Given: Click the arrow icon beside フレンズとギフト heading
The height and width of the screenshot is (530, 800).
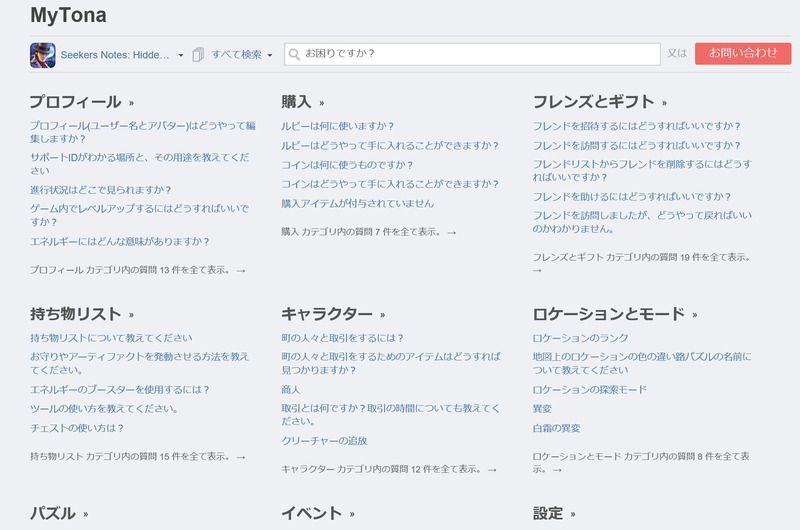Looking at the screenshot, I should coord(664,103).
